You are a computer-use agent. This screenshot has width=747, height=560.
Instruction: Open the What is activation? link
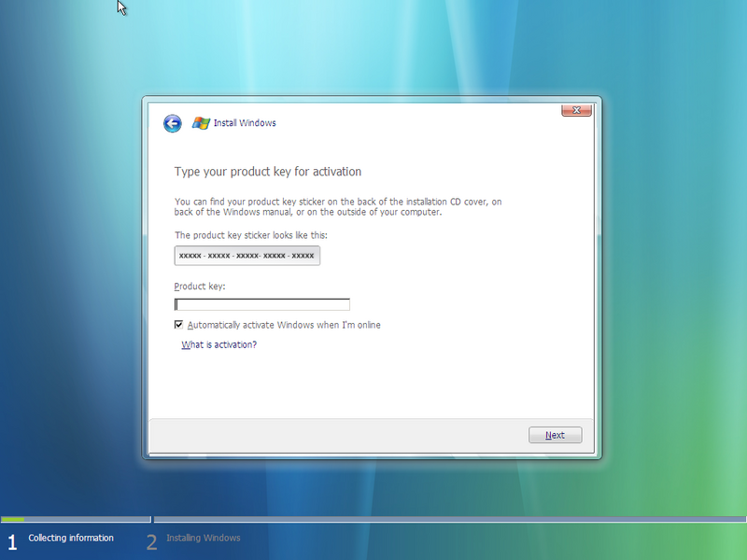[x=219, y=344]
